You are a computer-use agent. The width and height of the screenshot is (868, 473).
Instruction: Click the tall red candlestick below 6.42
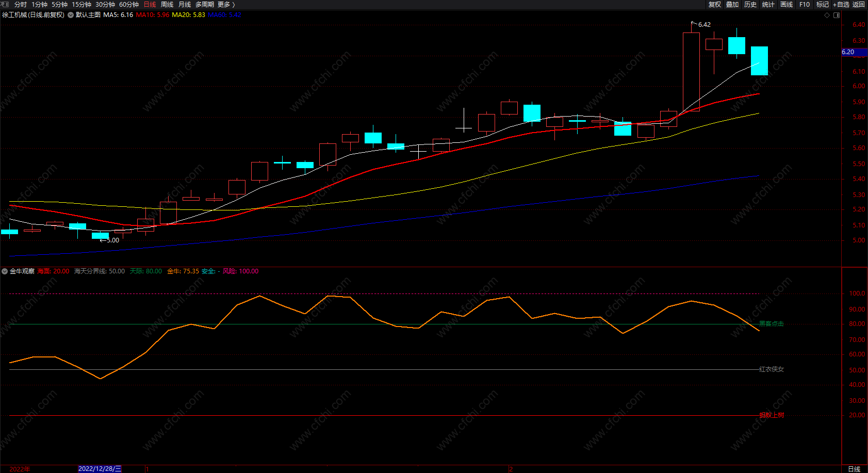click(x=691, y=72)
